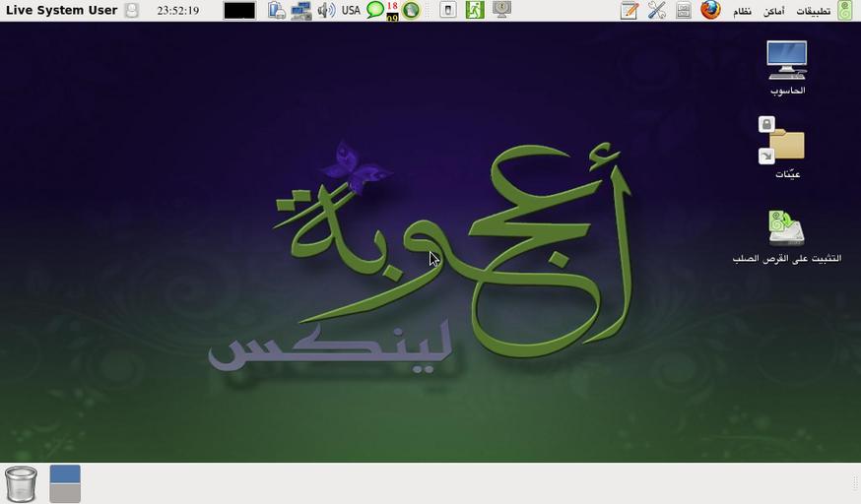Open the trash bin in bottom panel
This screenshot has width=861, height=504.
(21, 484)
